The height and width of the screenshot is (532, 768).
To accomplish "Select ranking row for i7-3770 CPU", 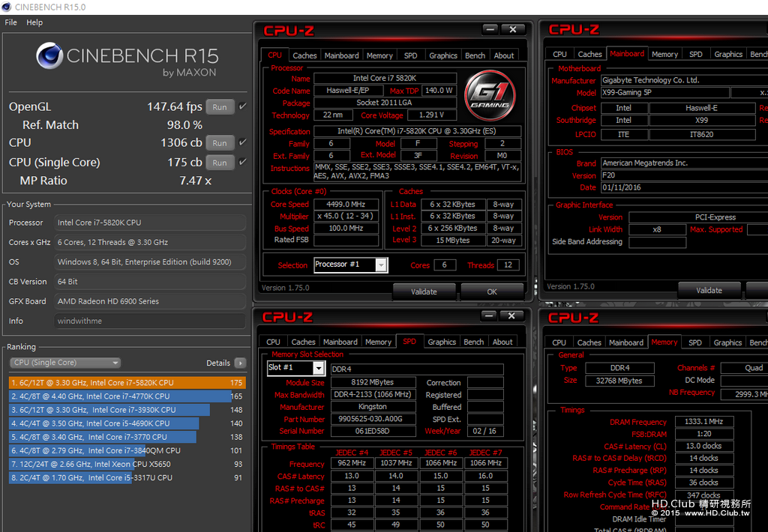I will click(127, 437).
